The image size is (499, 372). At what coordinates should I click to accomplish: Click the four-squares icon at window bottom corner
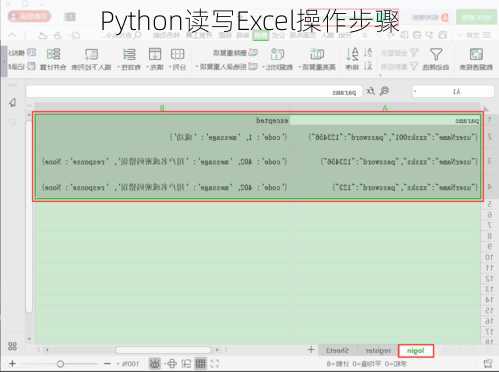pyautogui.click(x=12, y=346)
